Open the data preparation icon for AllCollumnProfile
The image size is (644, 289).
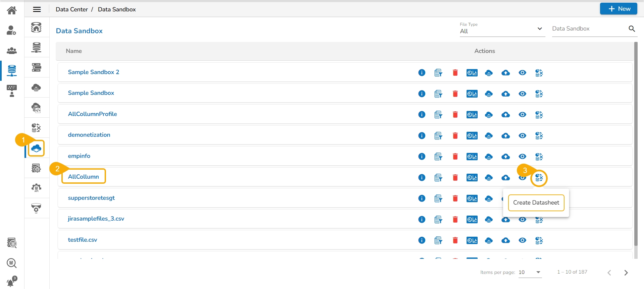(x=438, y=115)
